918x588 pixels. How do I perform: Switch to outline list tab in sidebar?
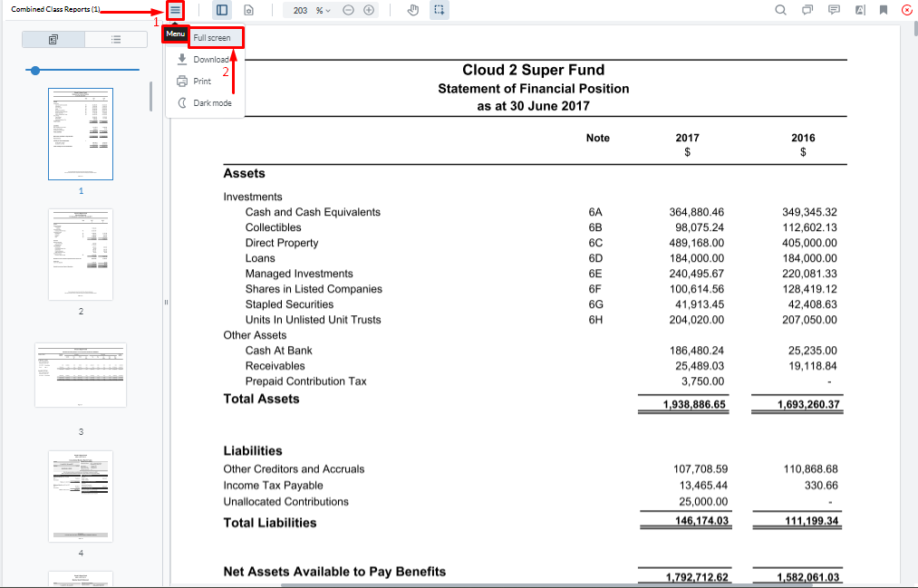click(116, 39)
